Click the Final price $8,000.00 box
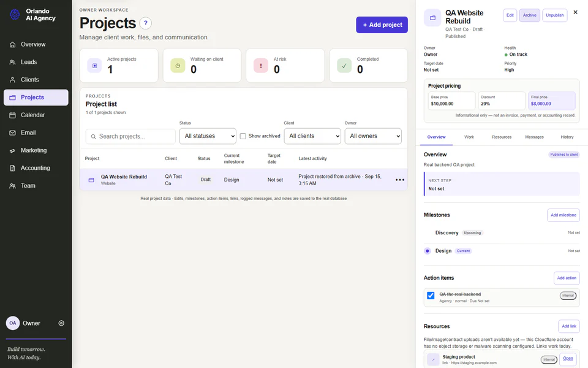The image size is (588, 368). tap(551, 101)
